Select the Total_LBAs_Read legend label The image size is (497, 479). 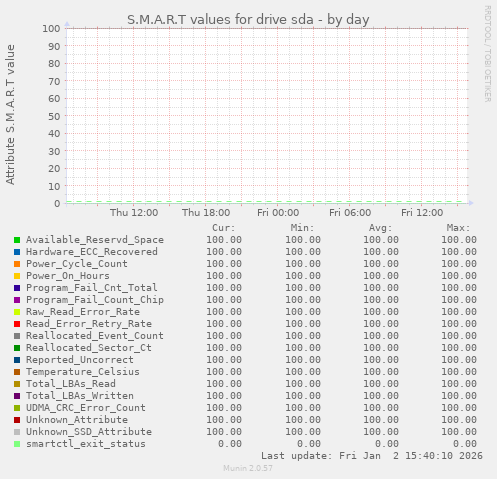(x=71, y=384)
